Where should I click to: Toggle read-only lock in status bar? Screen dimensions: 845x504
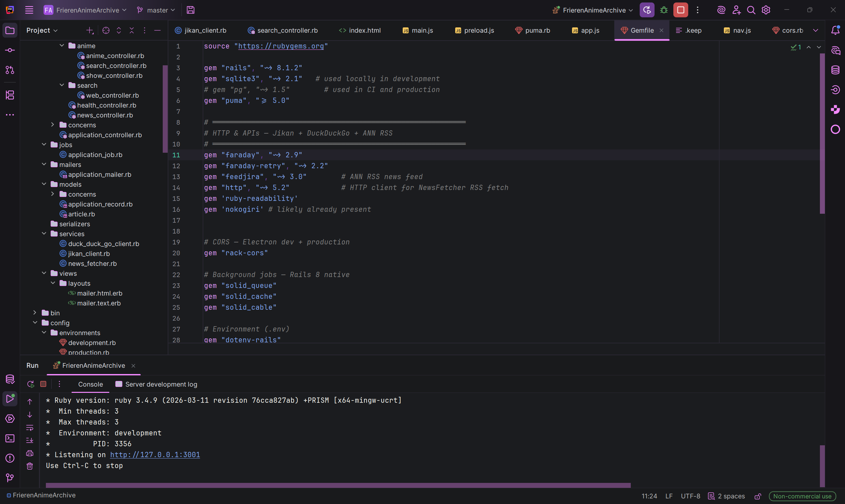pos(758,496)
